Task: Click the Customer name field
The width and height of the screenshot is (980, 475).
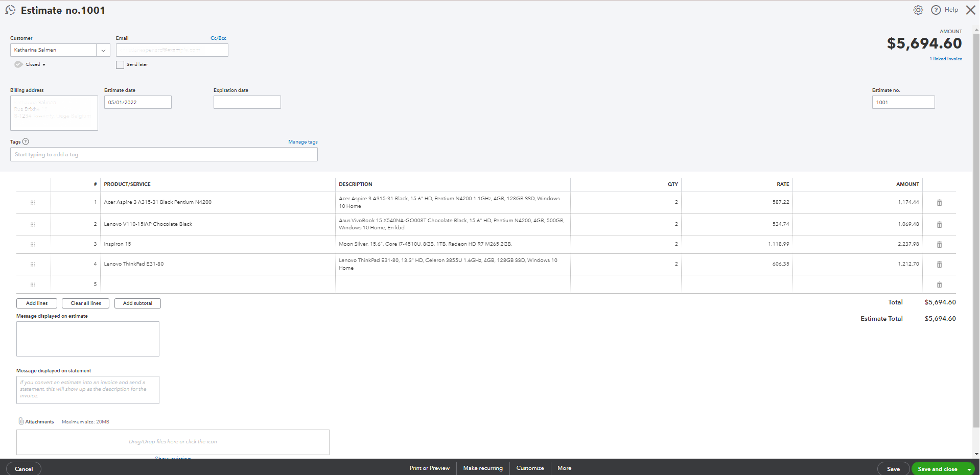Action: click(53, 50)
